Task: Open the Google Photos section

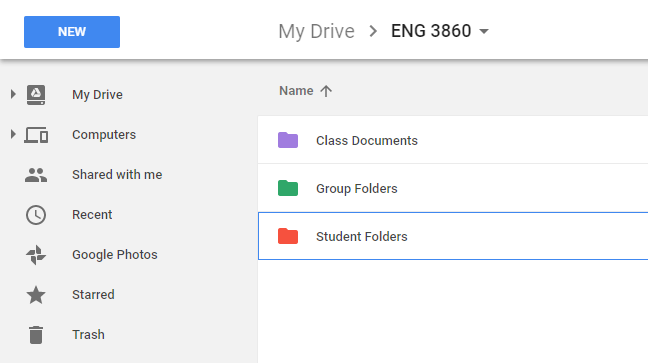Action: point(115,255)
